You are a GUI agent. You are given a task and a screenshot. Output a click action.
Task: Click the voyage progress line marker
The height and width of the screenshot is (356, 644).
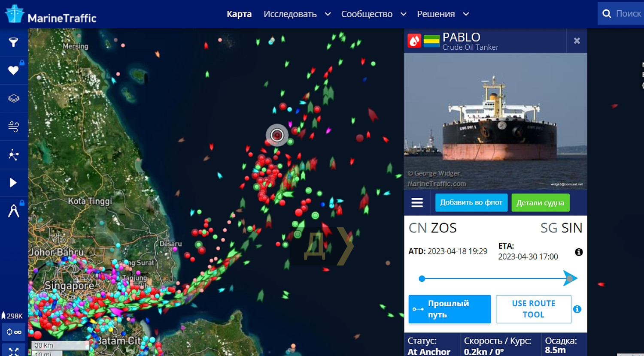(569, 279)
